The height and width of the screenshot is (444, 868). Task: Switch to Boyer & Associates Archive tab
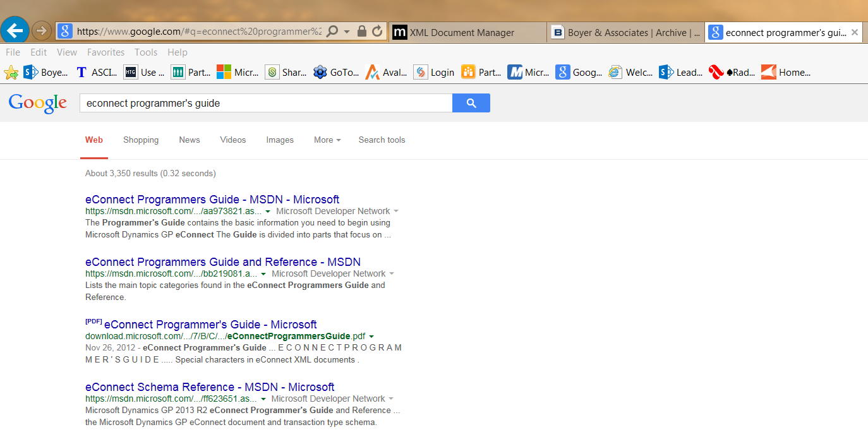click(x=625, y=32)
